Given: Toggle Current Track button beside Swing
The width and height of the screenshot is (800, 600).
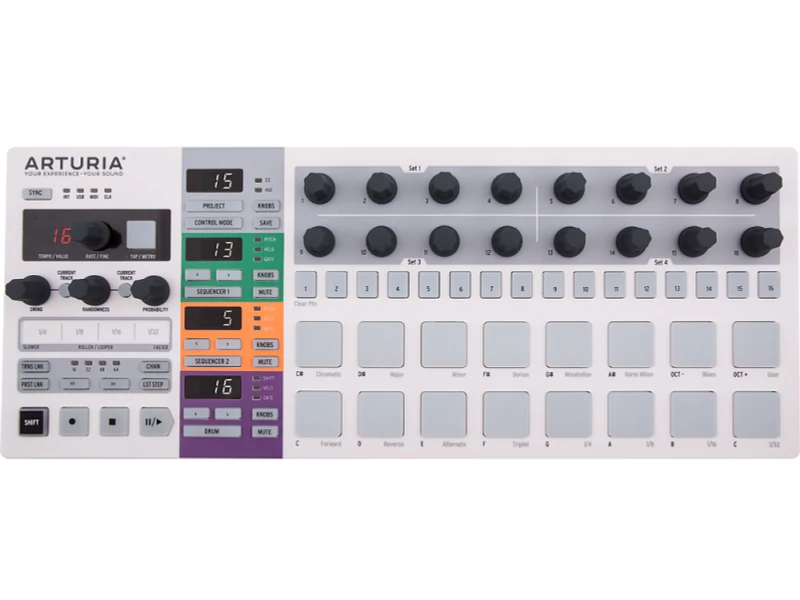Looking at the screenshot, I should click(x=64, y=290).
